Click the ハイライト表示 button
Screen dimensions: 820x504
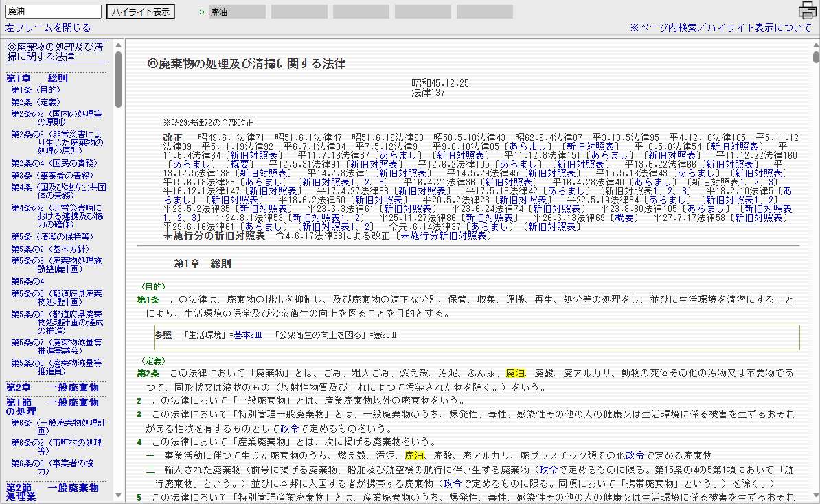141,12
